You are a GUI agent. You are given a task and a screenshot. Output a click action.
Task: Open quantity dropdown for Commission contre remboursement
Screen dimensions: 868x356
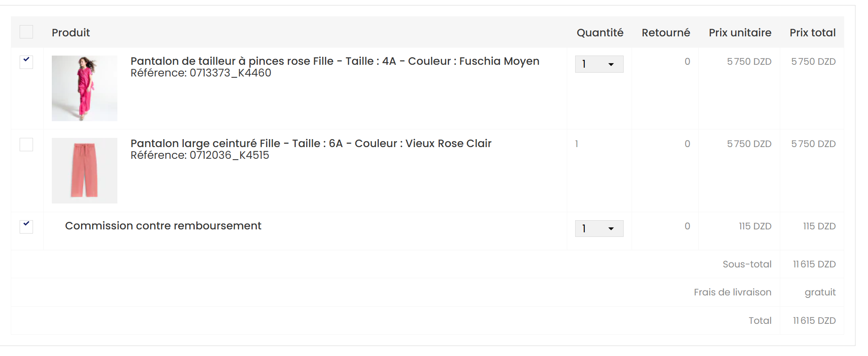tap(599, 229)
